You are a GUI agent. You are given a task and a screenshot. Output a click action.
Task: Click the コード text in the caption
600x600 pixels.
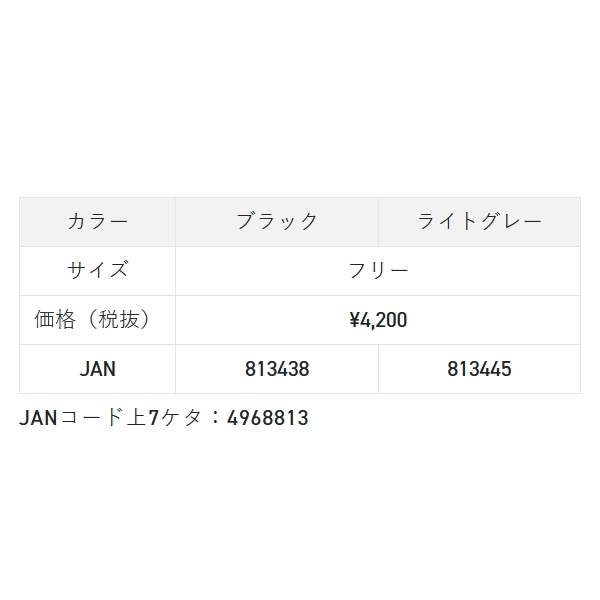coord(88,418)
